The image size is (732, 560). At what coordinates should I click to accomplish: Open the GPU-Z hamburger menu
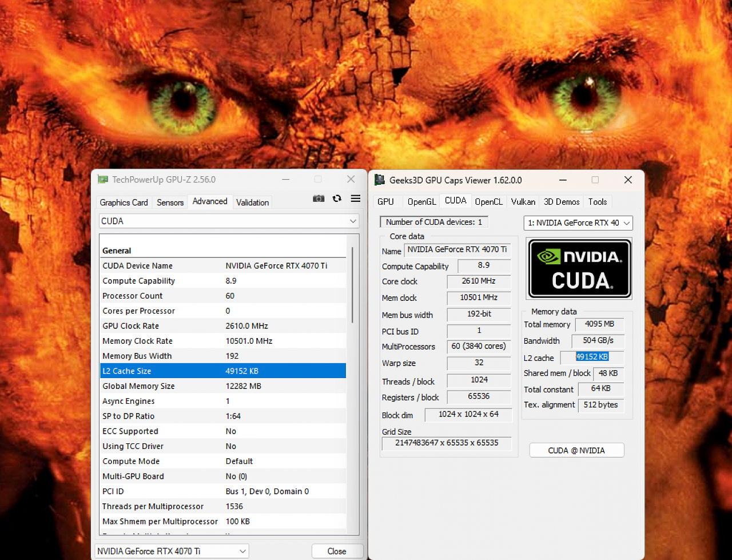(356, 198)
